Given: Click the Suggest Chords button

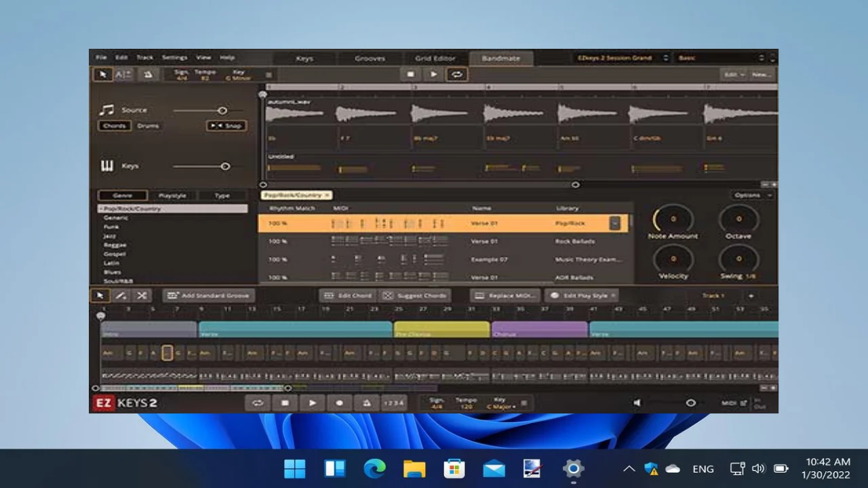Looking at the screenshot, I should tap(414, 296).
